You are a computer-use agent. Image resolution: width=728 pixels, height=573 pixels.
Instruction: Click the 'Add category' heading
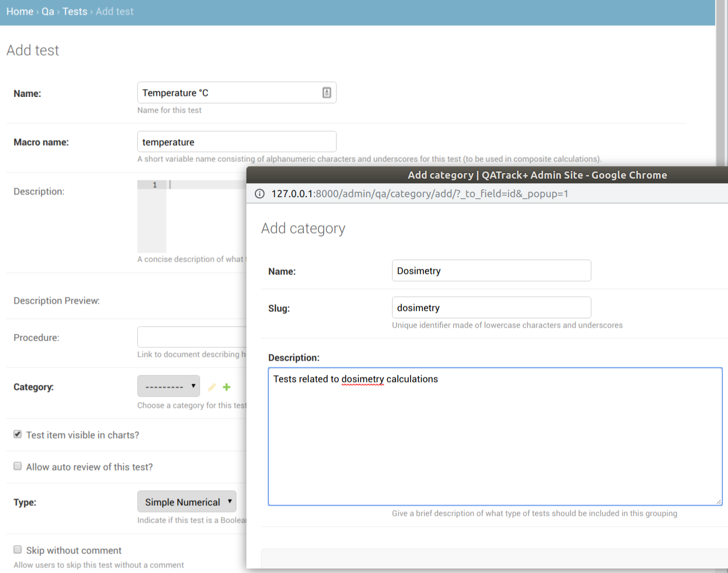coord(304,229)
